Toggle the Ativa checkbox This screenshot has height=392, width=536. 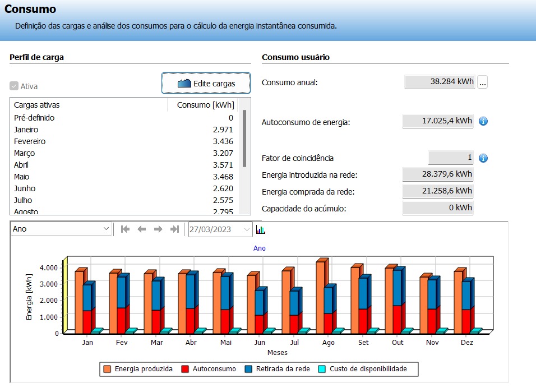[14, 86]
